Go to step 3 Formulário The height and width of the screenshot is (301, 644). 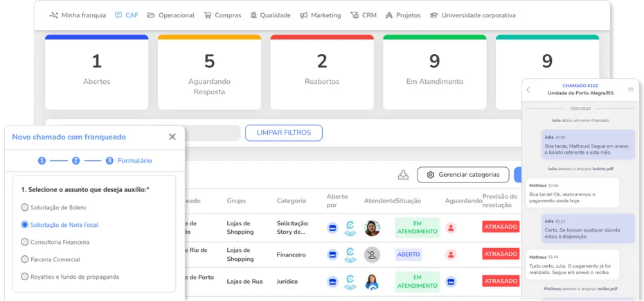[129, 161]
